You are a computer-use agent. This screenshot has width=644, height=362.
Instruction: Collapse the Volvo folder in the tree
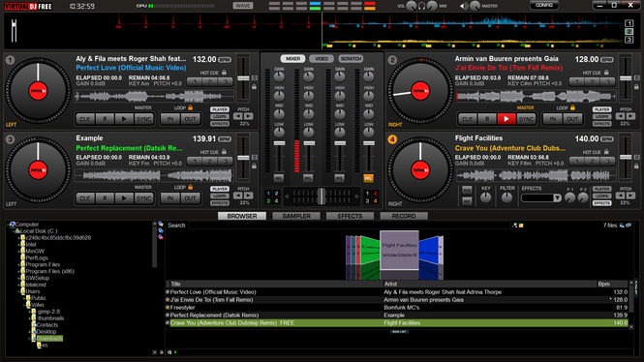[x=24, y=305]
